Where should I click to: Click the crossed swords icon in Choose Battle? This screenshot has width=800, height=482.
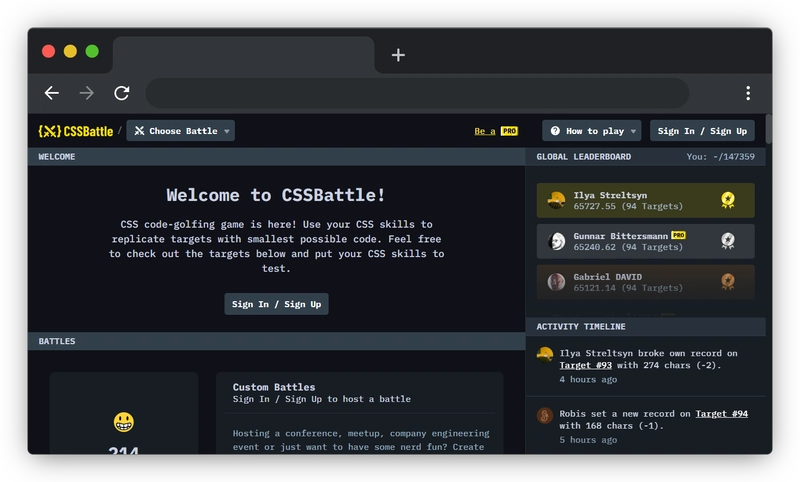pos(139,131)
